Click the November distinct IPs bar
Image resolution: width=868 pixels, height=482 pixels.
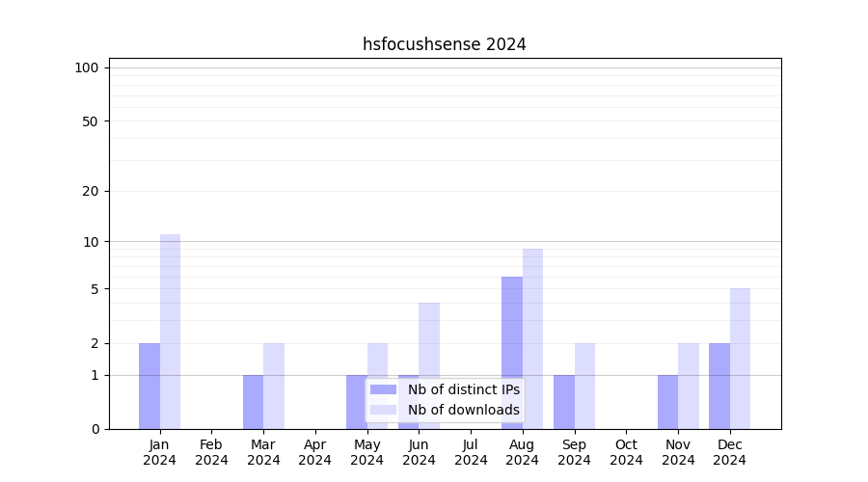pyautogui.click(x=667, y=402)
